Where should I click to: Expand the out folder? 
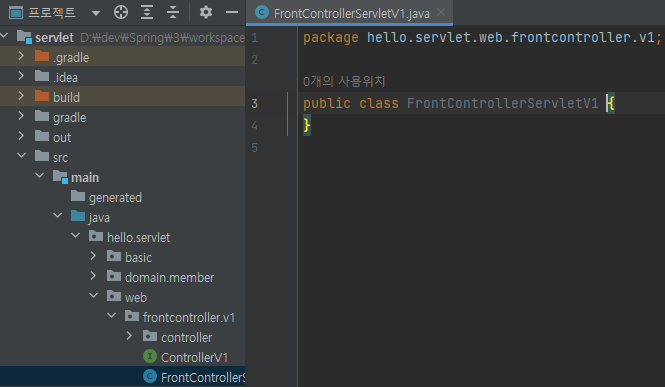tap(21, 136)
